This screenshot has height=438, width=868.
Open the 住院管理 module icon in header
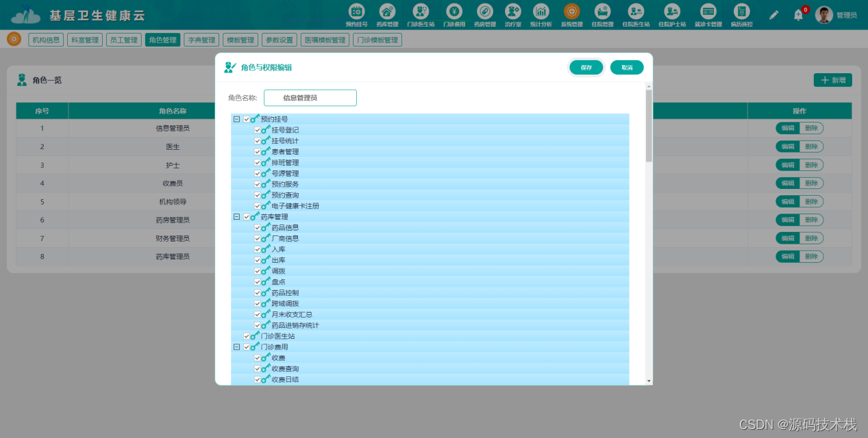pyautogui.click(x=602, y=11)
